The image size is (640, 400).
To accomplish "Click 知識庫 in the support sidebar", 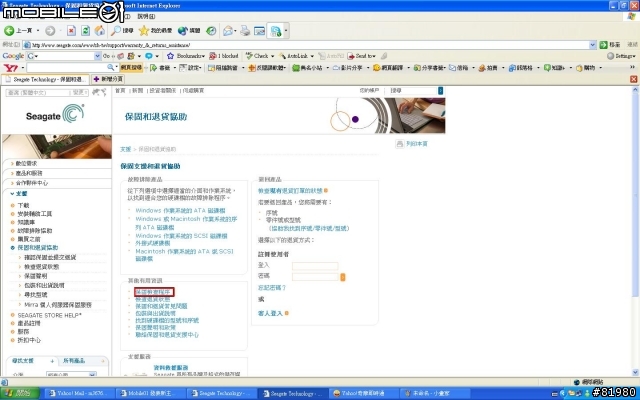I will click(26, 222).
